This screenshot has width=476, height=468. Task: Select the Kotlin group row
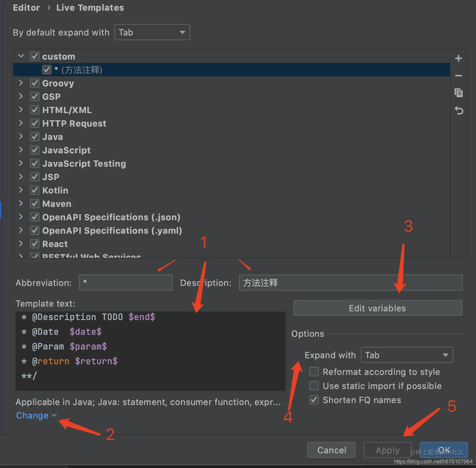coord(232,190)
